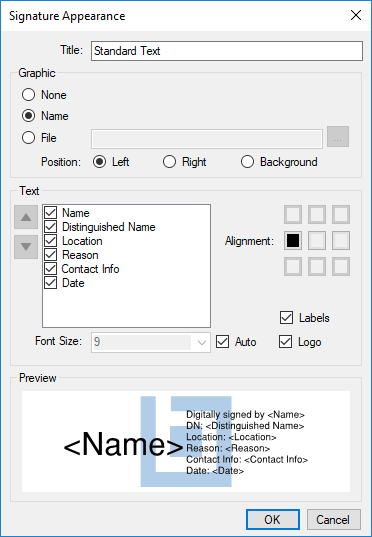Set alignment to top-center

317,215
